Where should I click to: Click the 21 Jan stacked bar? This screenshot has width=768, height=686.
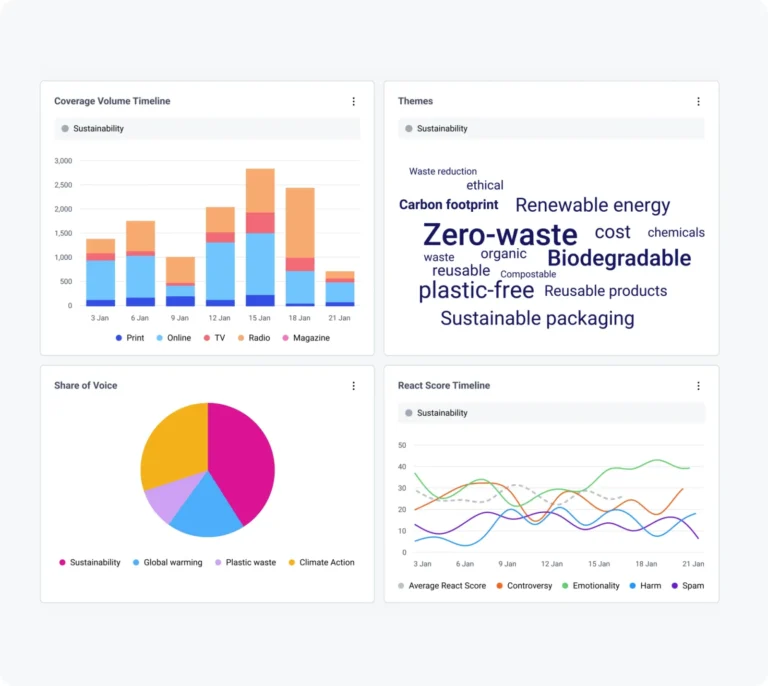pos(340,289)
